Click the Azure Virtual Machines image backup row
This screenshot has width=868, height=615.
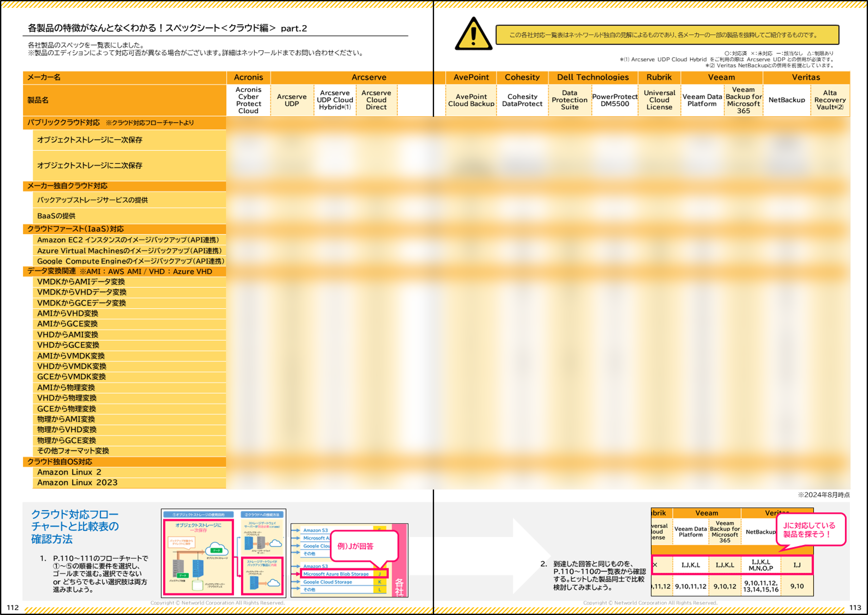pyautogui.click(x=129, y=250)
